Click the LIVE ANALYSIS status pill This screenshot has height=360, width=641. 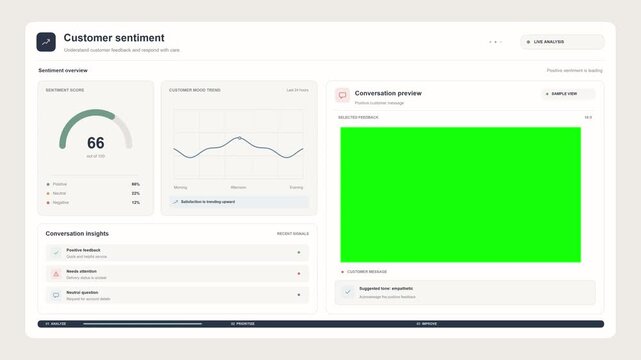click(x=562, y=42)
